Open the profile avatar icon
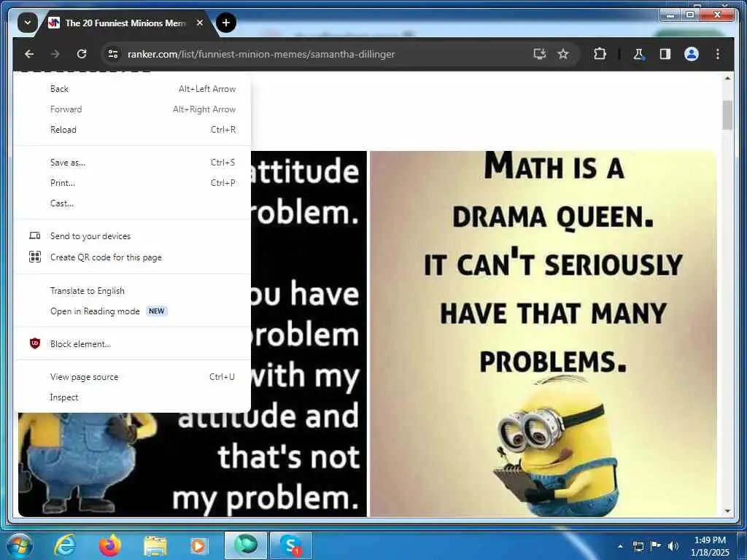 tap(692, 54)
